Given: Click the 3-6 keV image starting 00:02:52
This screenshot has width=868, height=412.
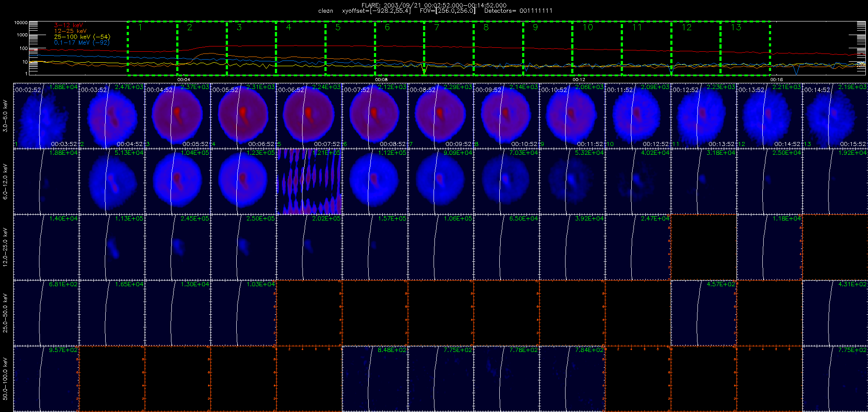Looking at the screenshot, I should pos(46,115).
